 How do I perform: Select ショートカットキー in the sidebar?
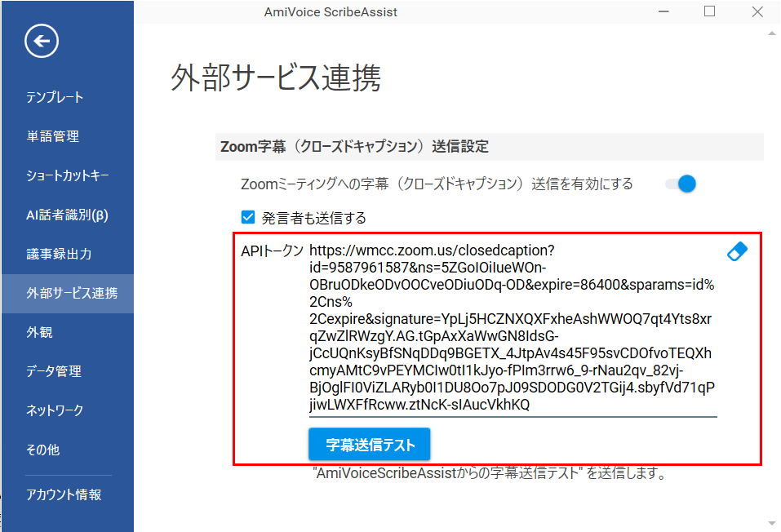pyautogui.click(x=68, y=175)
